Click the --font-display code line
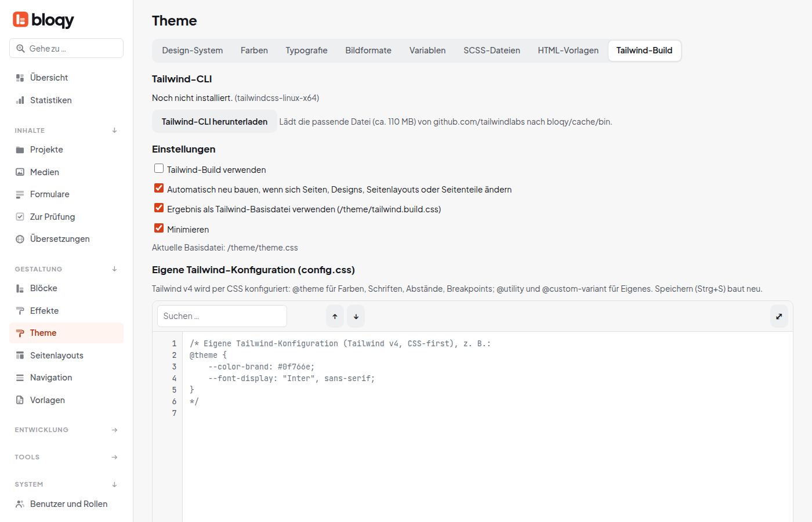 click(x=292, y=378)
